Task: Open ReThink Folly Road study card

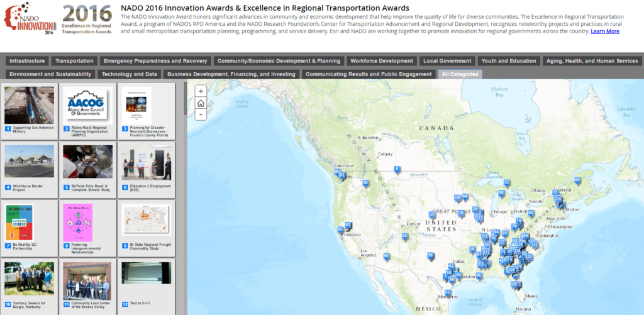Action: coord(88,170)
